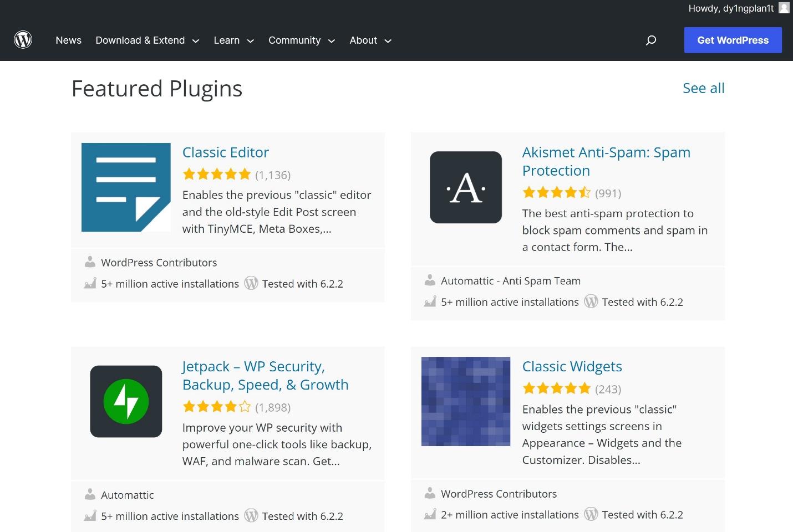The width and height of the screenshot is (793, 532).
Task: Click Jetpack star rating
Action: [217, 407]
